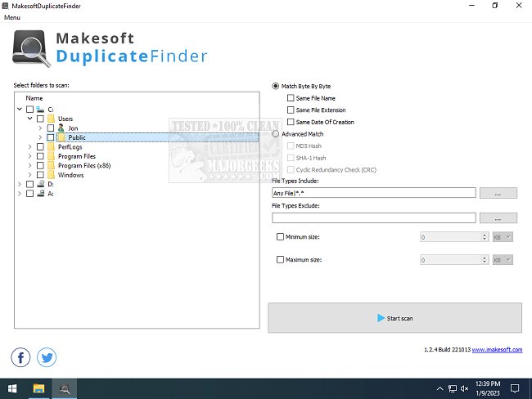Viewport: 532px width, 399px height.
Task: Click the DuplicateFinder taskbar icon
Action: [x=64, y=388]
